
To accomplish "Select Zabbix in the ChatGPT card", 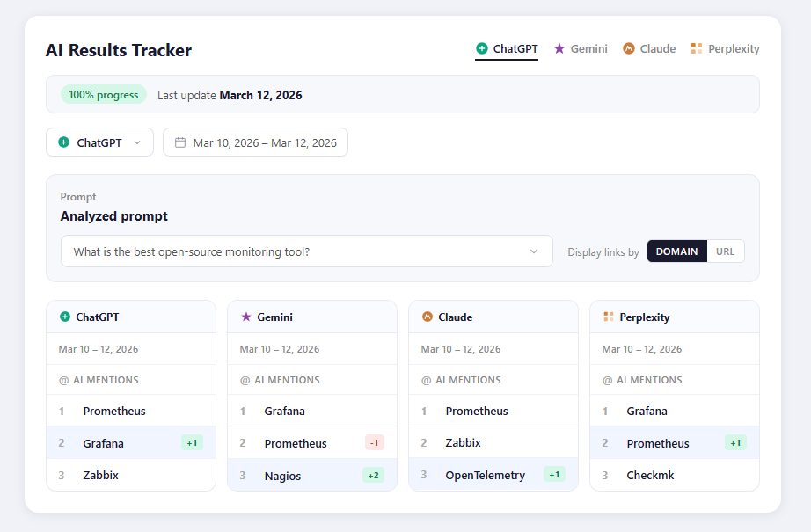I will point(131,475).
